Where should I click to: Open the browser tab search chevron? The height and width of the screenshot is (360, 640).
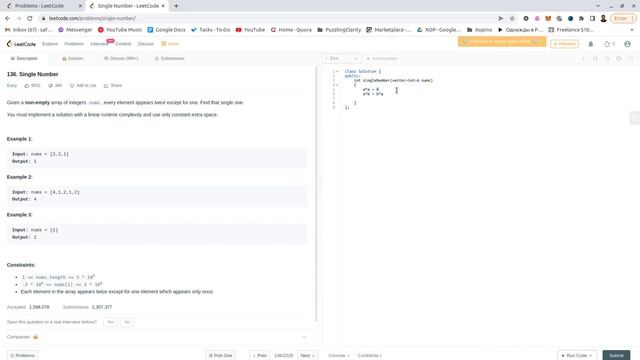click(598, 6)
